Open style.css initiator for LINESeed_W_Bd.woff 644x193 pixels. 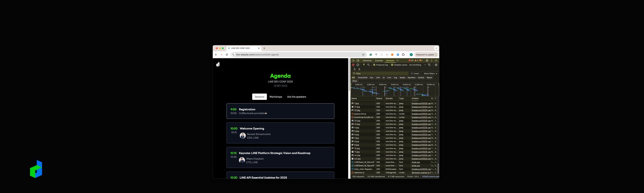point(416,162)
